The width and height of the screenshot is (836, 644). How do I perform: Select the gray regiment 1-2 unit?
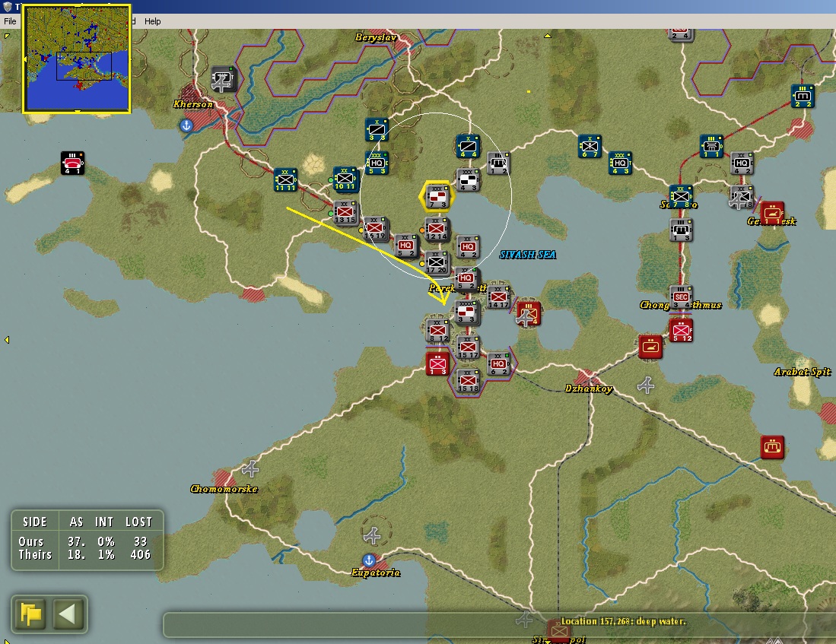(x=498, y=163)
